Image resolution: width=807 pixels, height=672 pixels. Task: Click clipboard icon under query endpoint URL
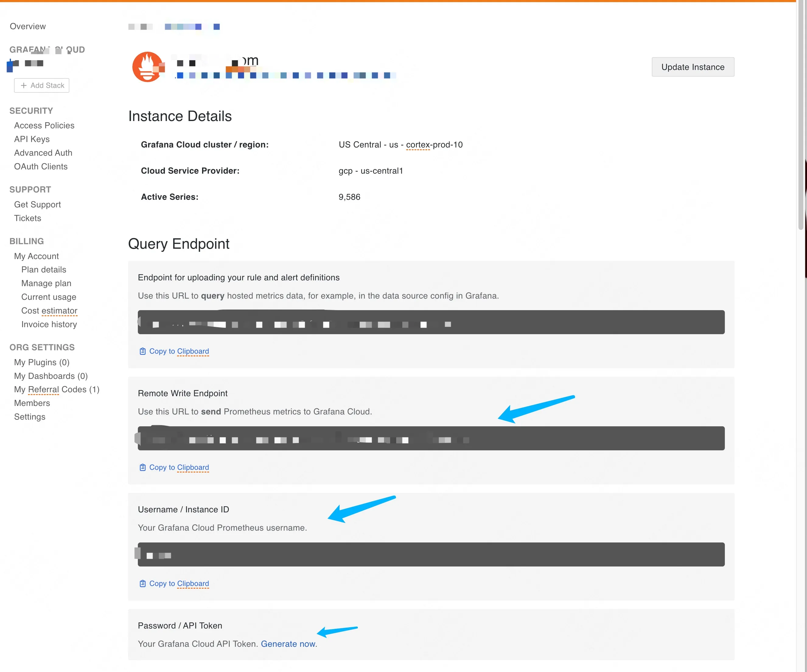(143, 351)
